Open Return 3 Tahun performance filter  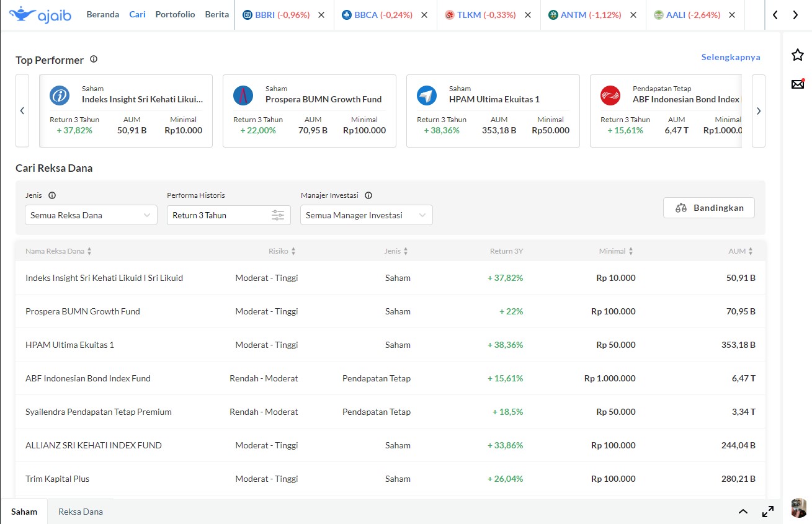[x=229, y=215]
